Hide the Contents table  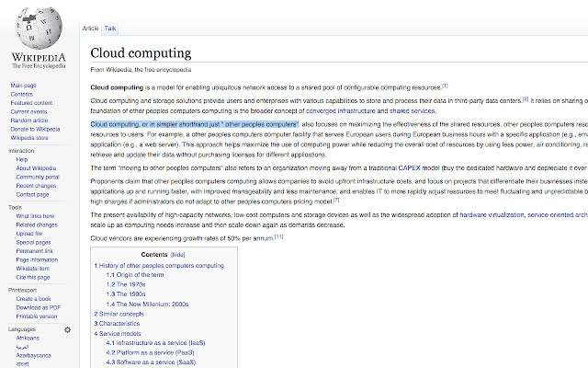(x=177, y=253)
